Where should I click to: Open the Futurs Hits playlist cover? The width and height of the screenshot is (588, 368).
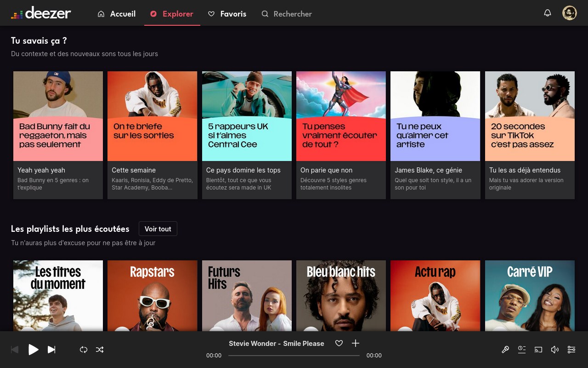247,296
